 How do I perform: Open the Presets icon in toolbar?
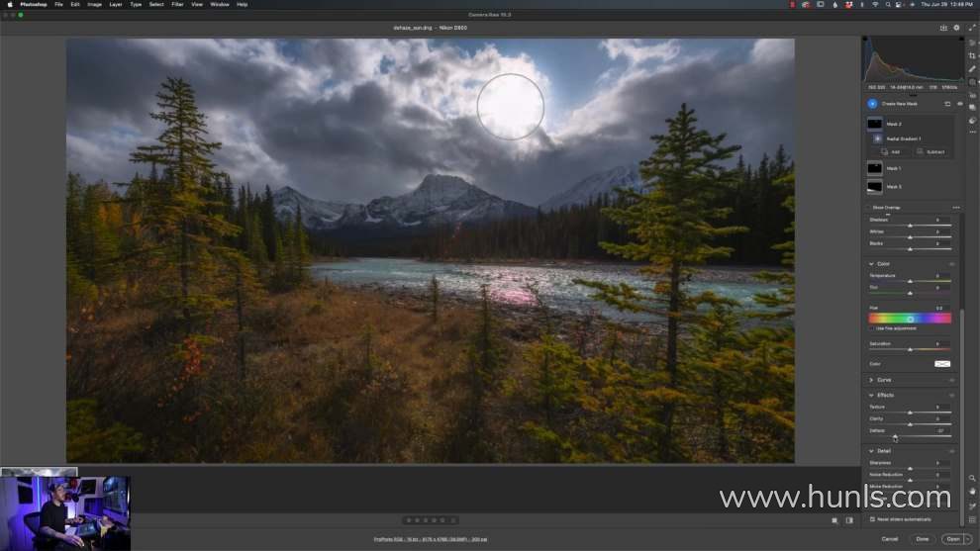tap(972, 121)
